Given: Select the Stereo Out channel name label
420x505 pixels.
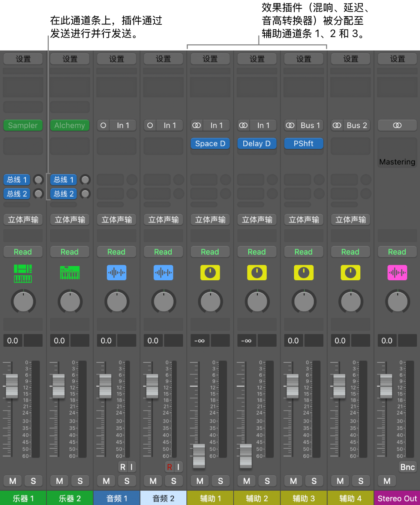Looking at the screenshot, I should click(x=397, y=498).
